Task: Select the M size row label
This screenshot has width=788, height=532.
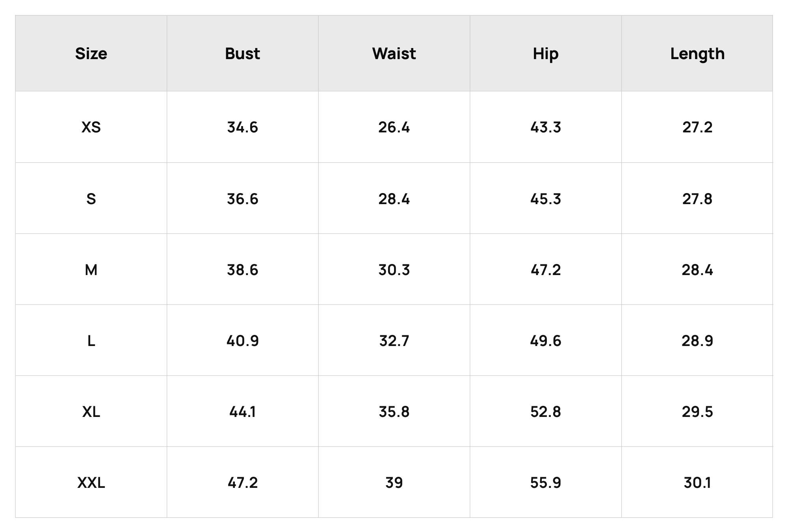Action: (91, 270)
